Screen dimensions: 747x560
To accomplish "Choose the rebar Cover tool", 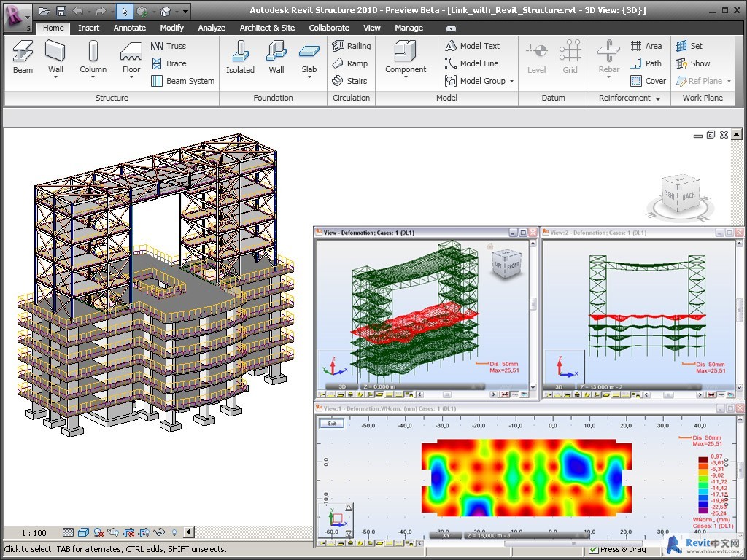I will [x=648, y=81].
